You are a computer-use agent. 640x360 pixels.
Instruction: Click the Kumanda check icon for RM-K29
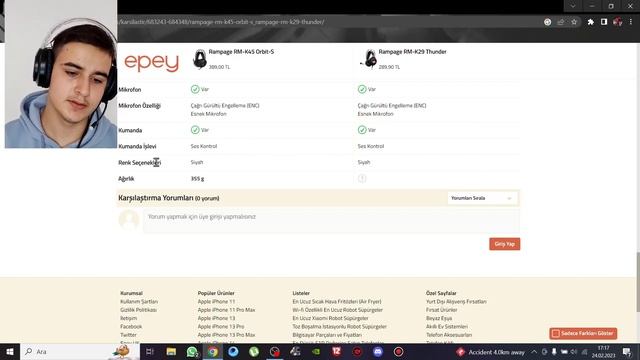362,130
